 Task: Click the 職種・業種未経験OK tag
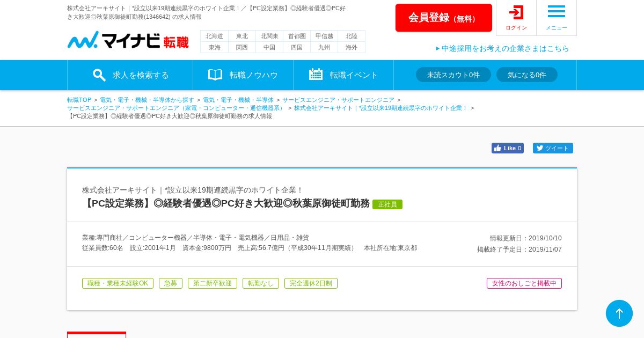[x=118, y=283]
